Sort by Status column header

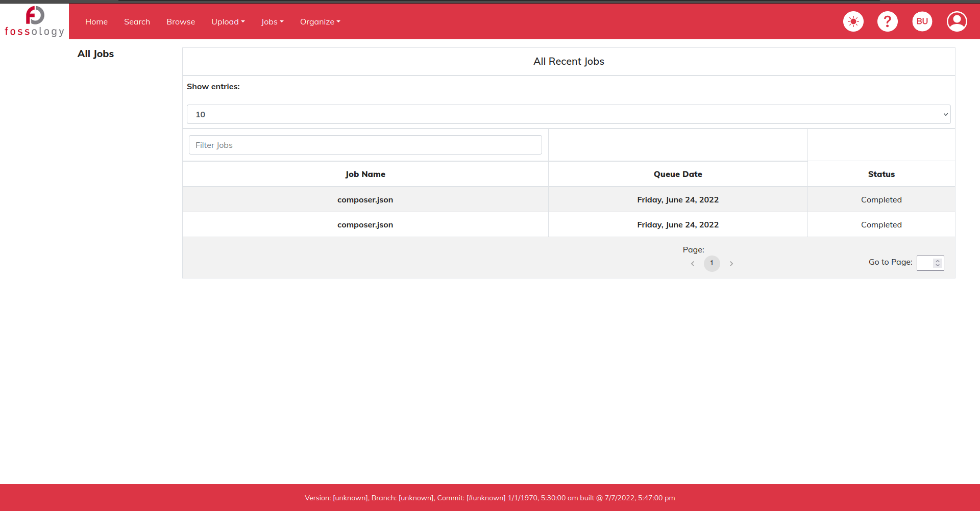click(x=881, y=174)
